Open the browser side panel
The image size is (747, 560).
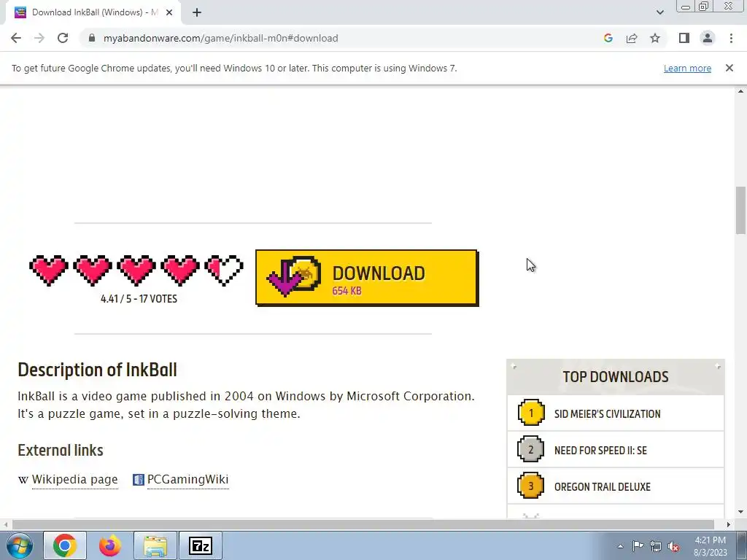[x=684, y=38]
